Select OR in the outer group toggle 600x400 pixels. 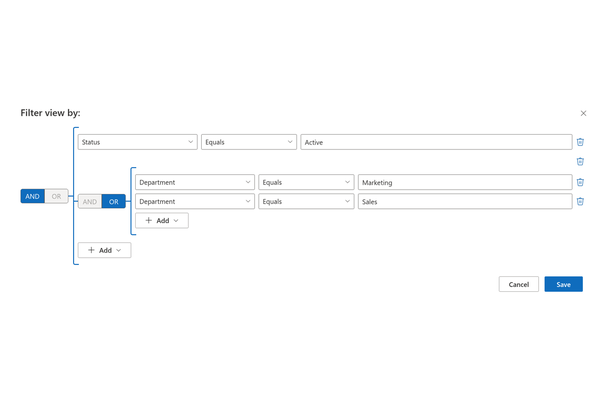57,196
